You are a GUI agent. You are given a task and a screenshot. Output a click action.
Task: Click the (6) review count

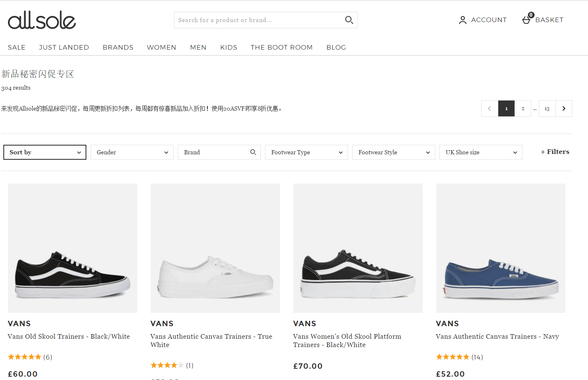pos(48,357)
